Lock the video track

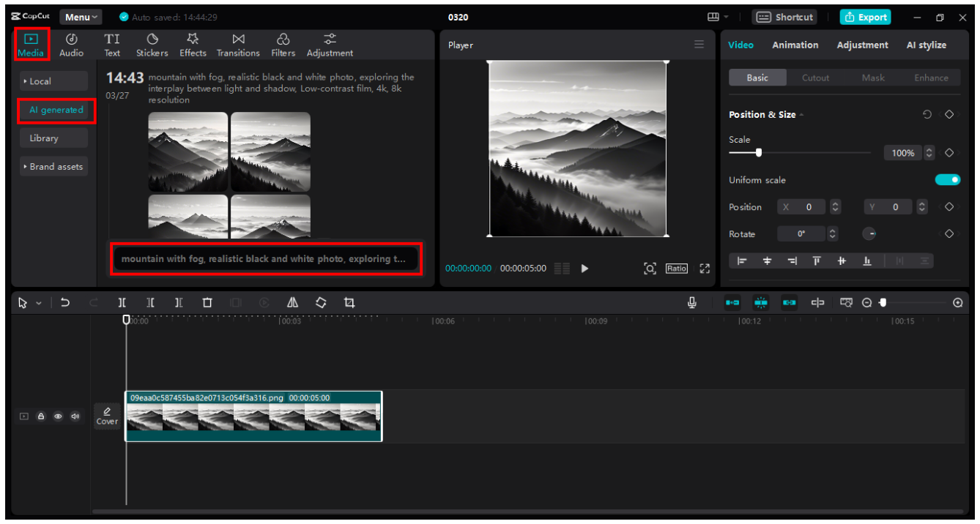click(41, 416)
